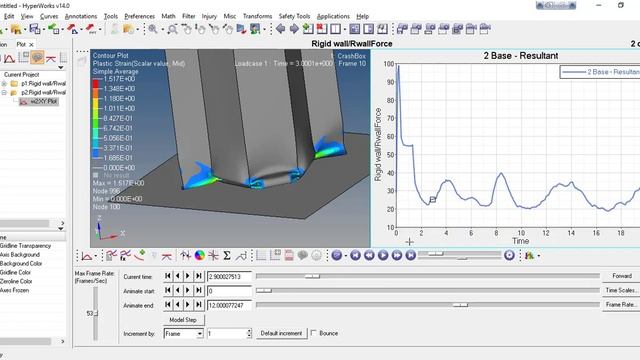
Task: Click the animation mode round icon
Action: (x=336, y=256)
